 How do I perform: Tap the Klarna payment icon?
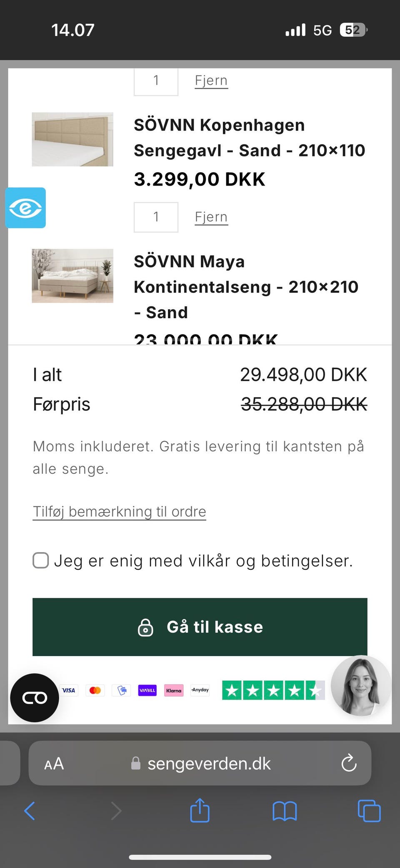click(x=174, y=690)
